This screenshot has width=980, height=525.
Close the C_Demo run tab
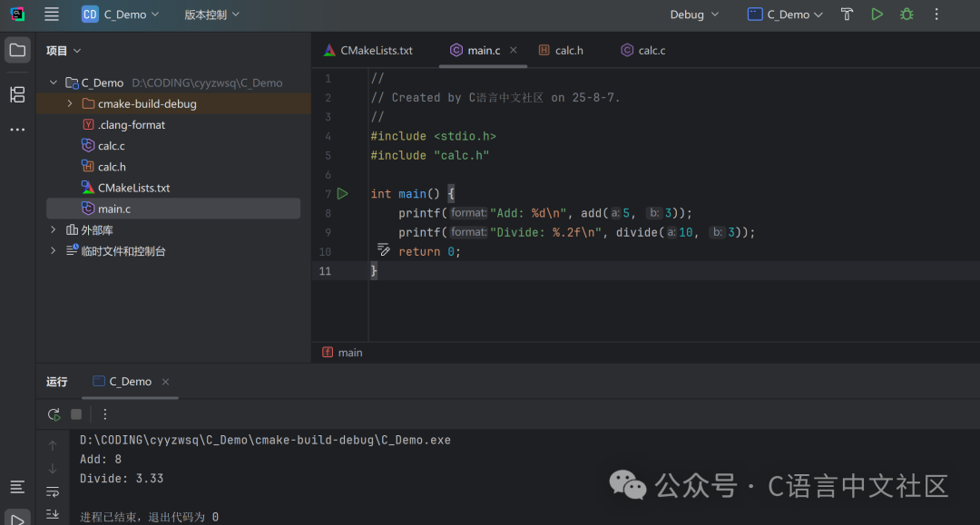coord(166,382)
